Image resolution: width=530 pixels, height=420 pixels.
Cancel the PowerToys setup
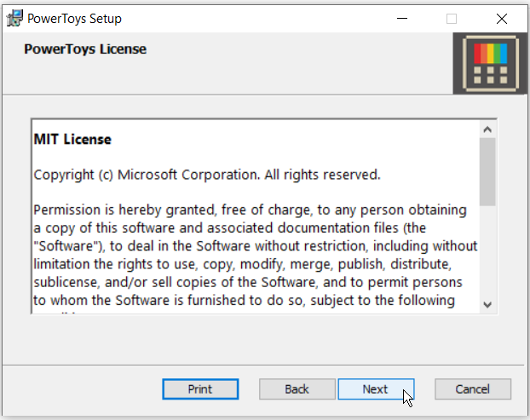[x=473, y=389]
